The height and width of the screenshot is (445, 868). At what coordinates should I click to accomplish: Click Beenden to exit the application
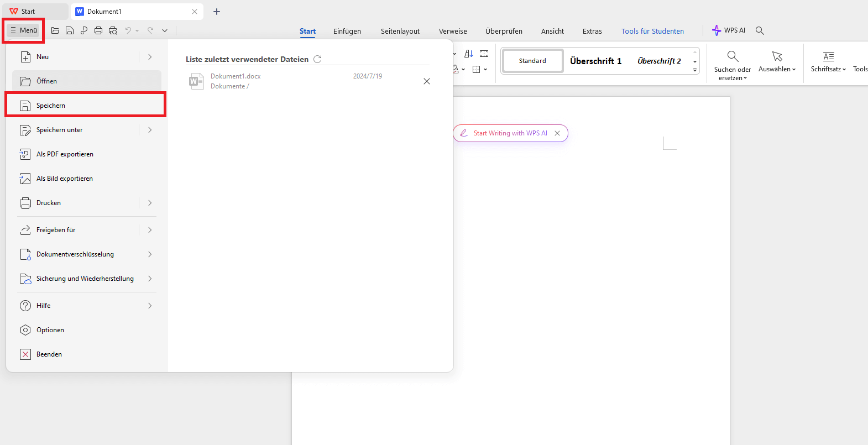click(87, 354)
